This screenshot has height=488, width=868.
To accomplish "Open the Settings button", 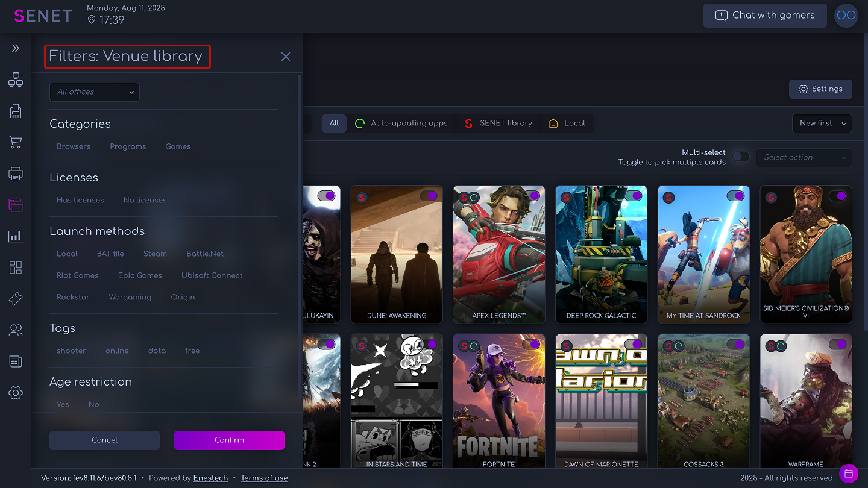I will [820, 89].
